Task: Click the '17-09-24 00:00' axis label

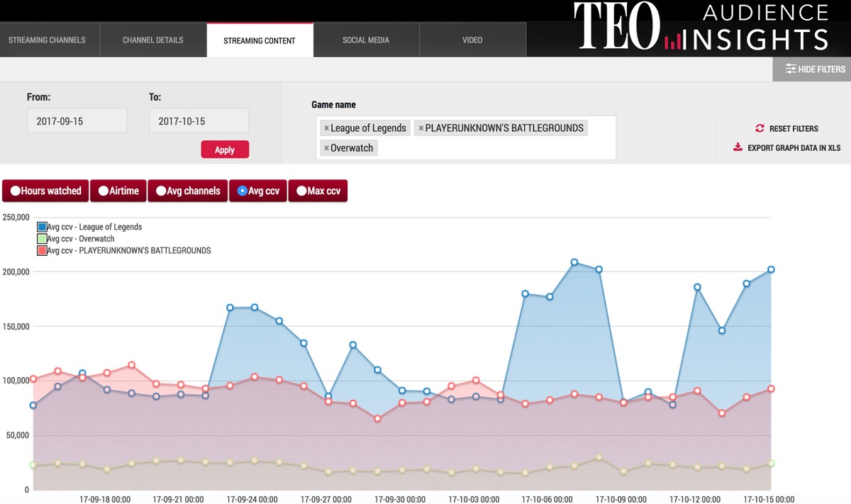Action: 252,499
